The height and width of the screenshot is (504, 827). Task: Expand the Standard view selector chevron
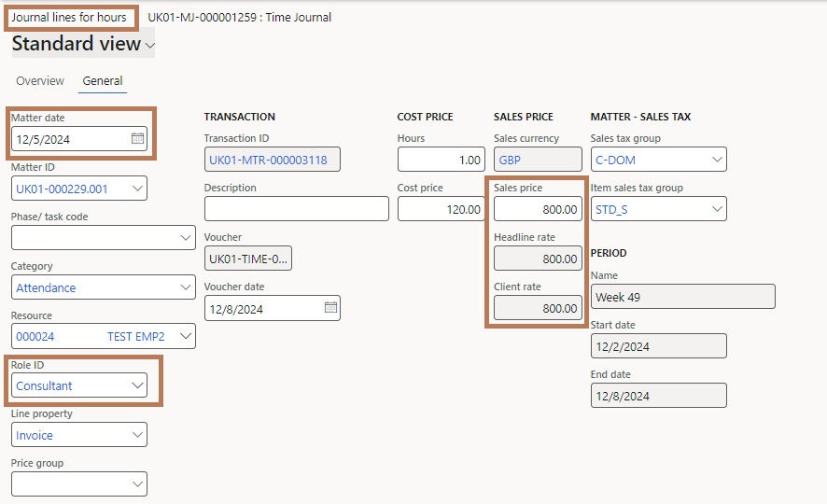click(149, 46)
